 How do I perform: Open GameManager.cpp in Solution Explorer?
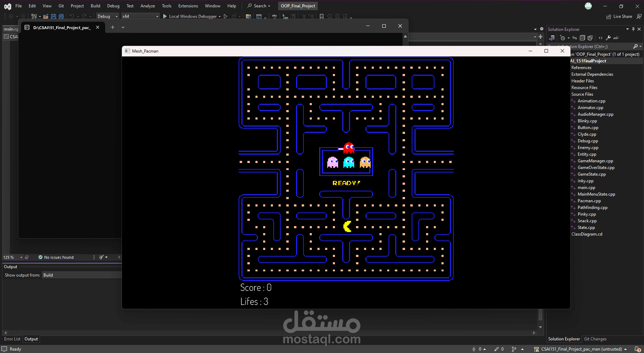click(x=595, y=161)
